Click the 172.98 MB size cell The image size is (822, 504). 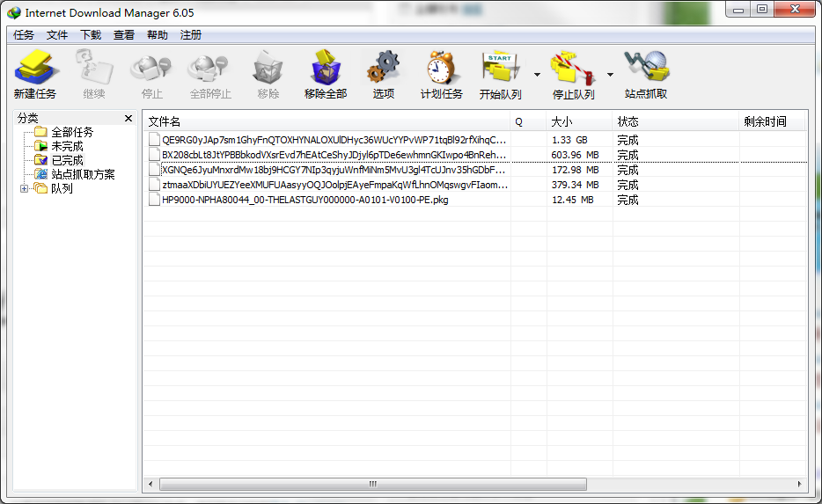pyautogui.click(x=575, y=170)
